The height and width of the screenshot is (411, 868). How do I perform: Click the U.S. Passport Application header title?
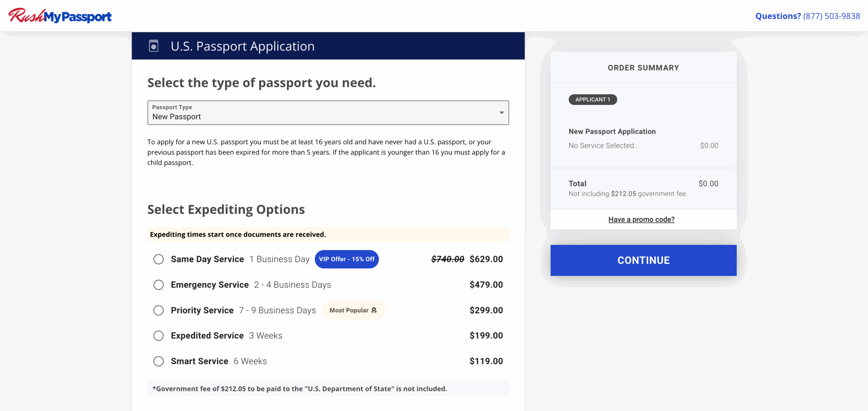click(x=242, y=46)
